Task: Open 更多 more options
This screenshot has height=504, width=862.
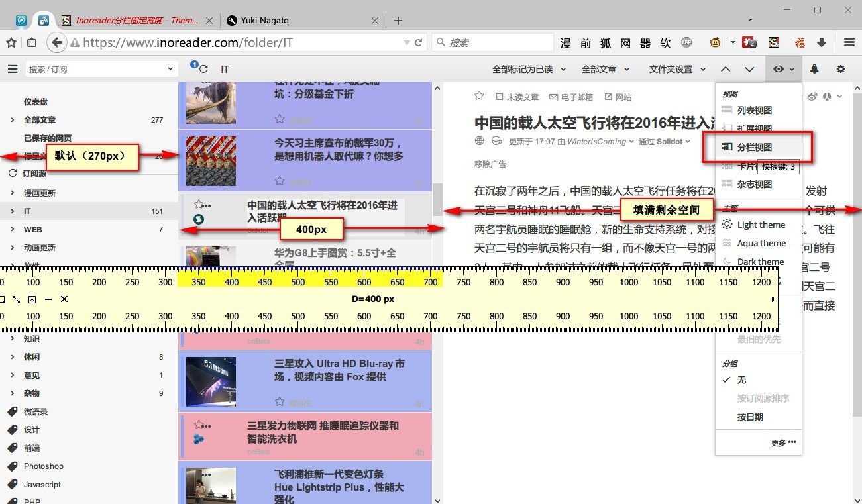Action: coord(783,443)
